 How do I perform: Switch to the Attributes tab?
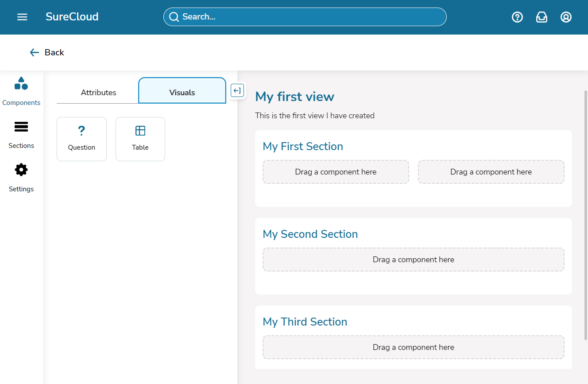pyautogui.click(x=98, y=92)
